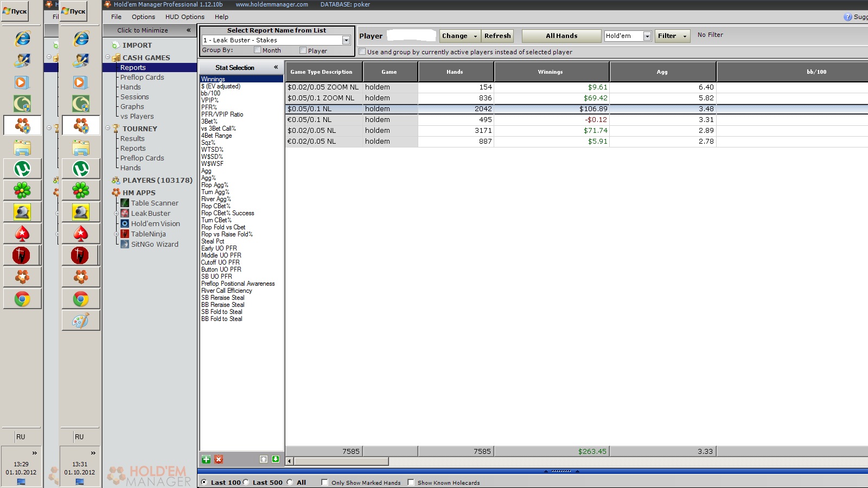Move selected stat up with arrow icon
Image resolution: width=868 pixels, height=488 pixels.
[x=264, y=459]
